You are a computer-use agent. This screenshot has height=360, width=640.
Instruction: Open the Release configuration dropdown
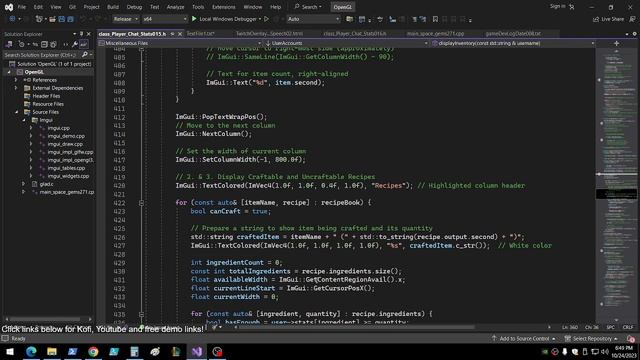click(126, 19)
